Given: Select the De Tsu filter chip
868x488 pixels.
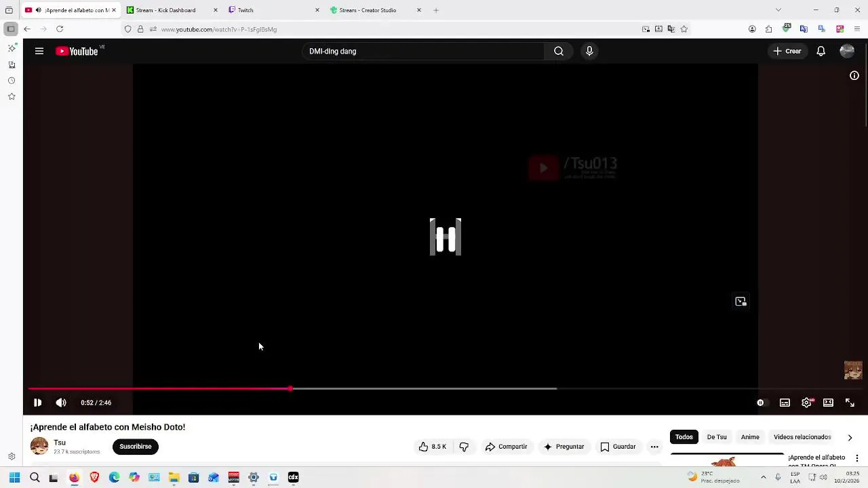Looking at the screenshot, I should 717,437.
